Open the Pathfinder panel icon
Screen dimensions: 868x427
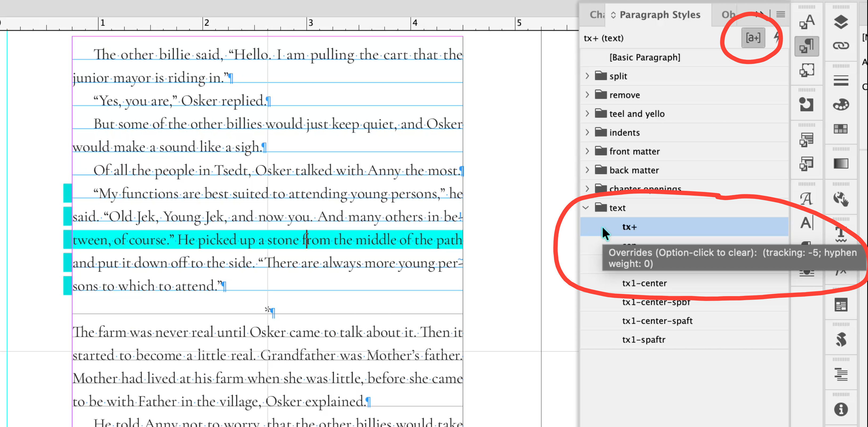(x=807, y=104)
